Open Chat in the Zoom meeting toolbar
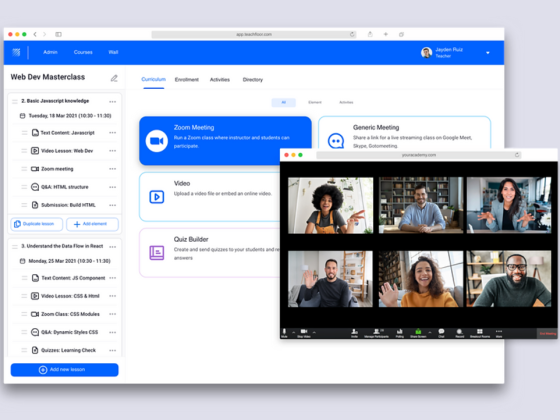This screenshot has height=420, width=560. click(x=441, y=333)
